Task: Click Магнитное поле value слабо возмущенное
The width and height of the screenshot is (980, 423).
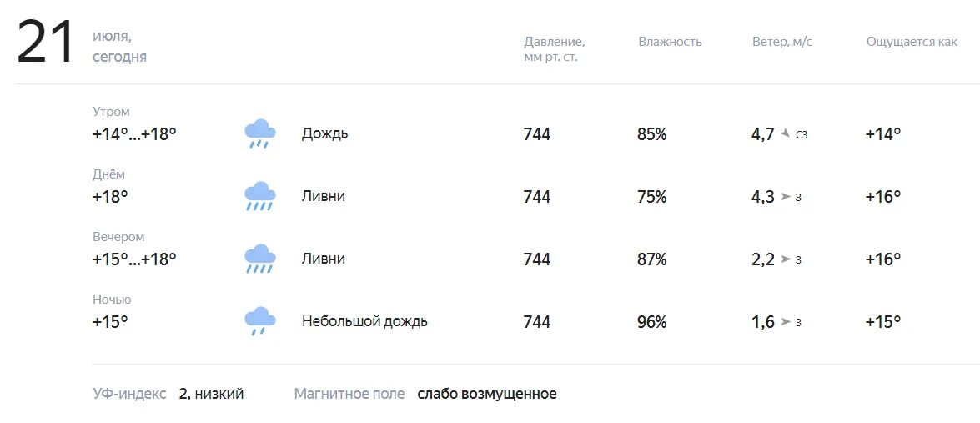Action: (487, 395)
